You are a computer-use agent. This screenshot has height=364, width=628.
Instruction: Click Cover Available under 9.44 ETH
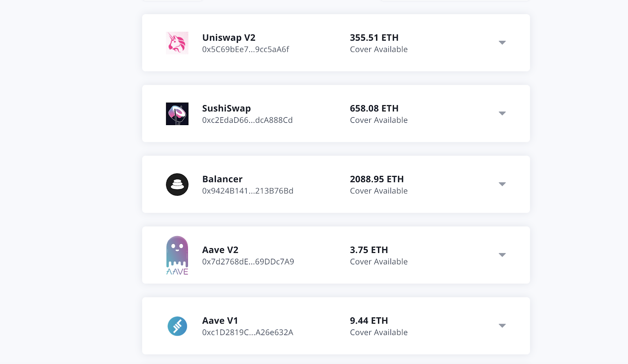click(x=379, y=333)
